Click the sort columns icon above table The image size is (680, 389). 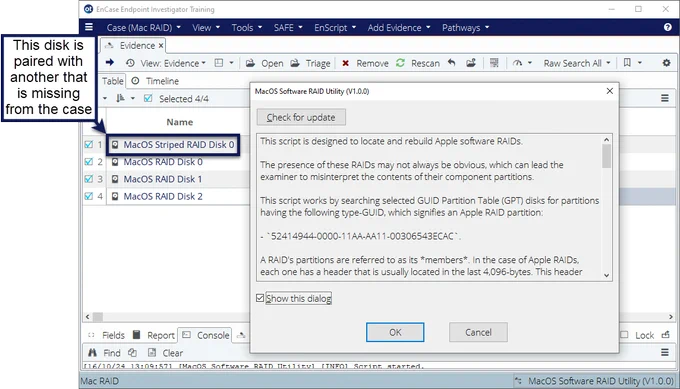120,98
